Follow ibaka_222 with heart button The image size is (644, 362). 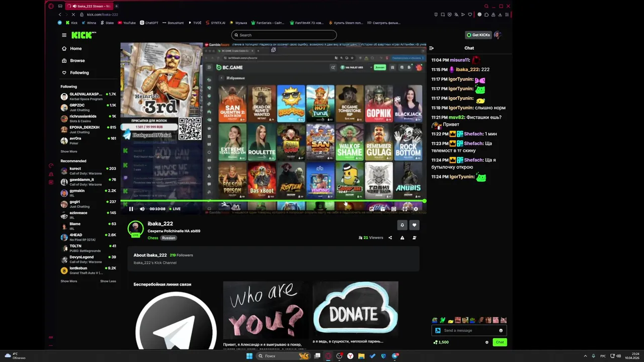click(x=414, y=225)
